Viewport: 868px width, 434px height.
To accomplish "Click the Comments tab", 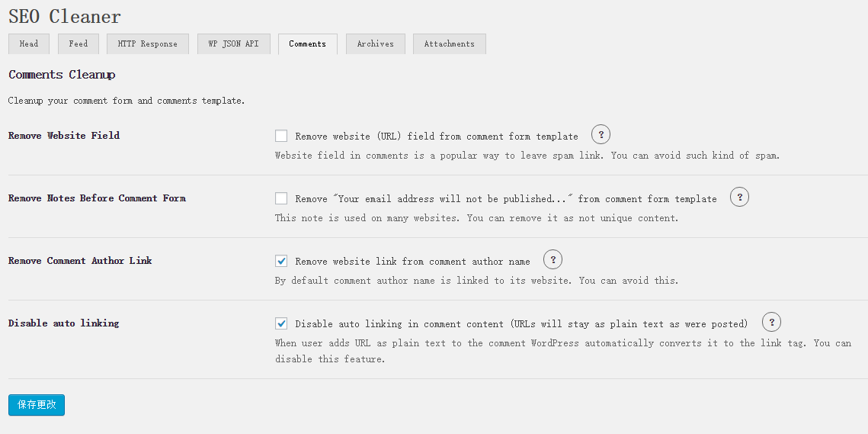I will [307, 44].
